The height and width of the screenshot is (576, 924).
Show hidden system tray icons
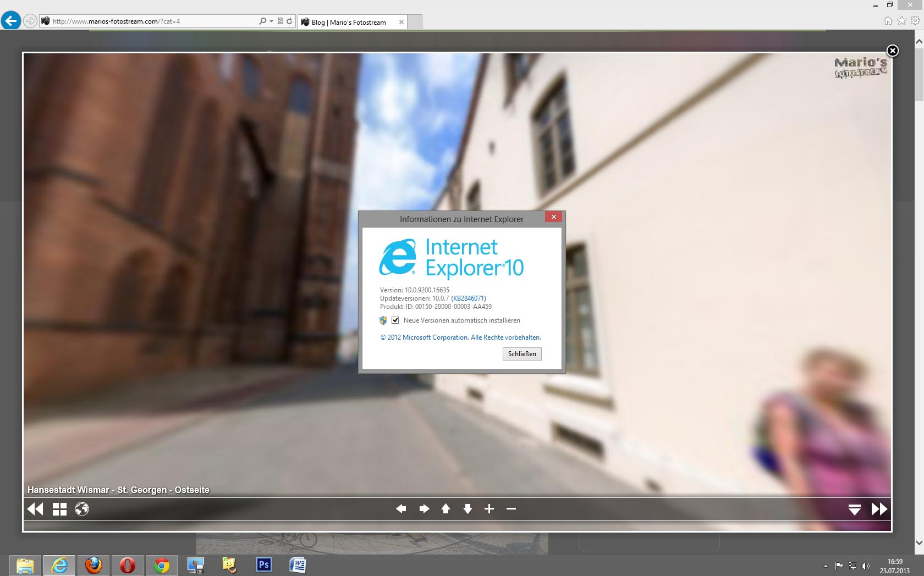(826, 566)
